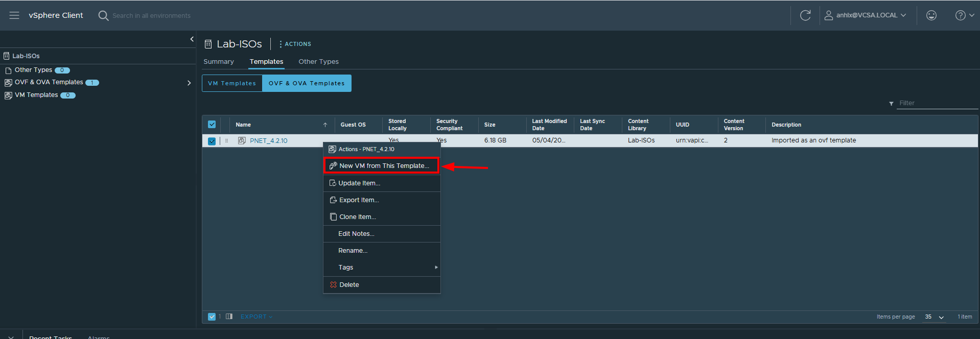Viewport: 980px width, 339px height.
Task: Click the New VM menu entry icon
Action: pyautogui.click(x=333, y=166)
